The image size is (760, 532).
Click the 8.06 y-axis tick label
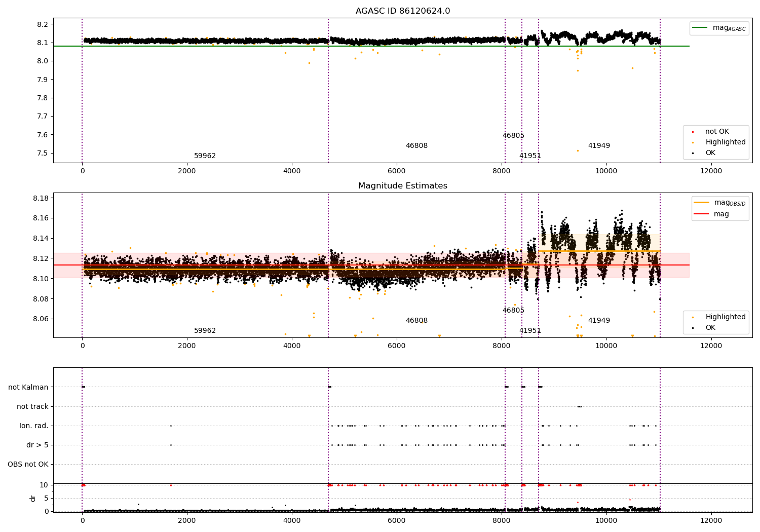point(41,319)
